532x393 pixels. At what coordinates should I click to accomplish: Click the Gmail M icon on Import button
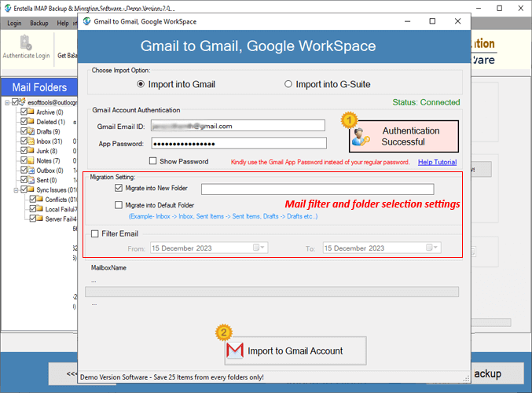pyautogui.click(x=235, y=351)
